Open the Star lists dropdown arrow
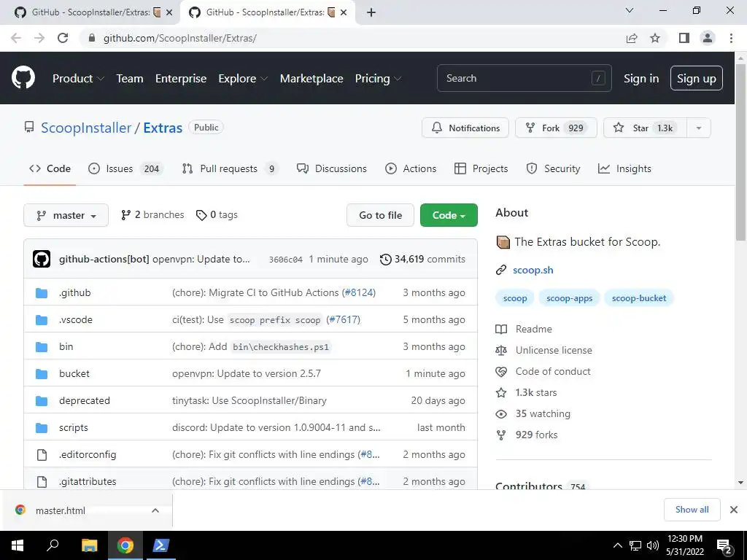The height and width of the screenshot is (560, 747). point(698,128)
